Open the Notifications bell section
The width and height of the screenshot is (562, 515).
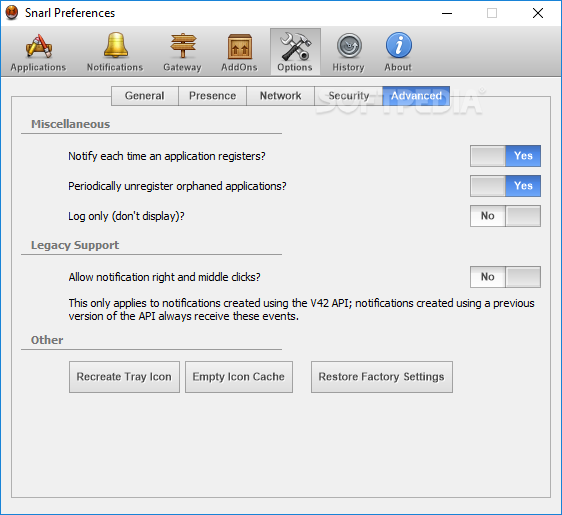115,52
